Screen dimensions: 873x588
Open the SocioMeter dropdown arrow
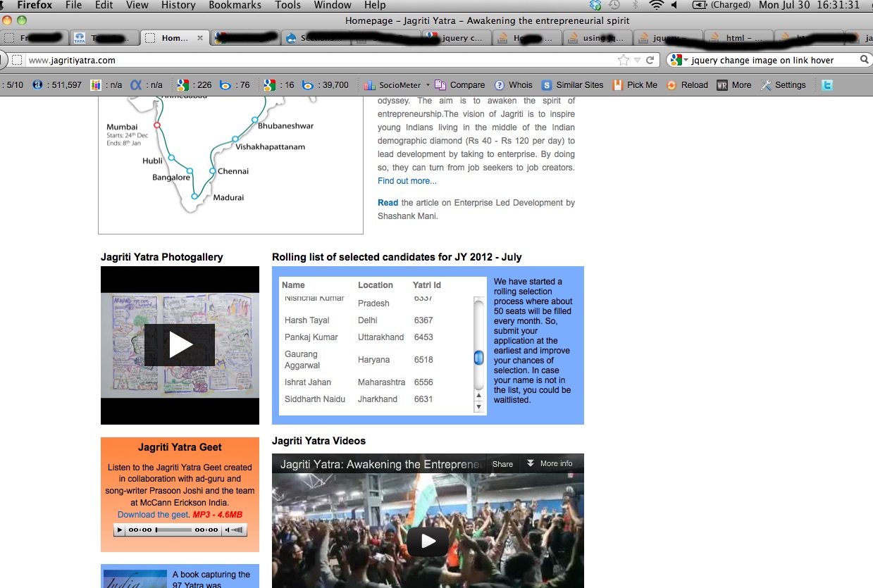(428, 85)
